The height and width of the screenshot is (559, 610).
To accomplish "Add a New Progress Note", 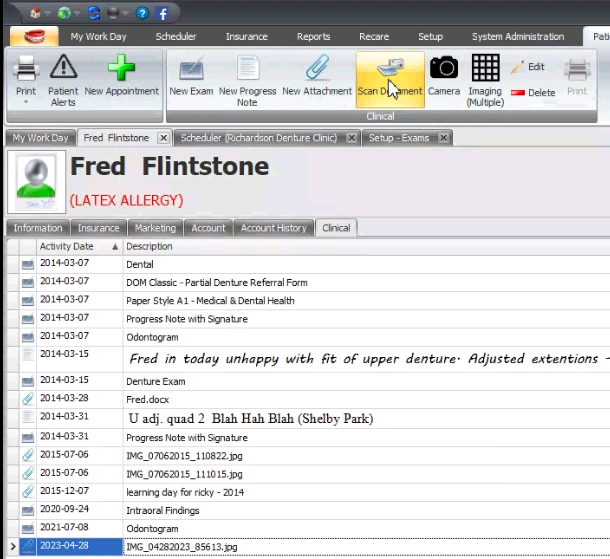I will coord(247,80).
